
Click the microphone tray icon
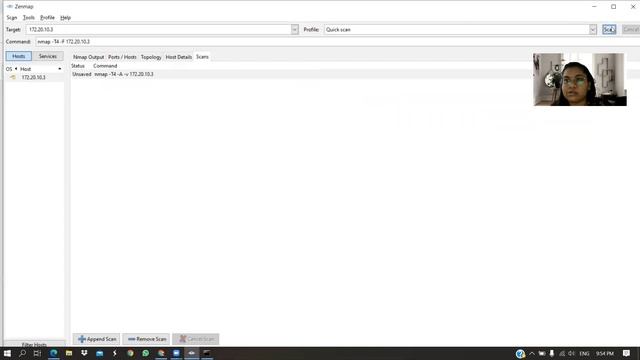[552, 353]
